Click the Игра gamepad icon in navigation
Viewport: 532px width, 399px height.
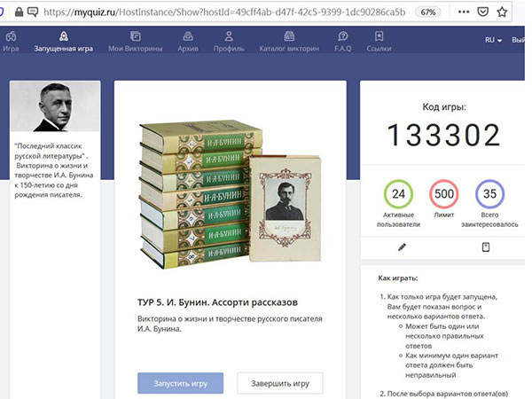coord(11,36)
